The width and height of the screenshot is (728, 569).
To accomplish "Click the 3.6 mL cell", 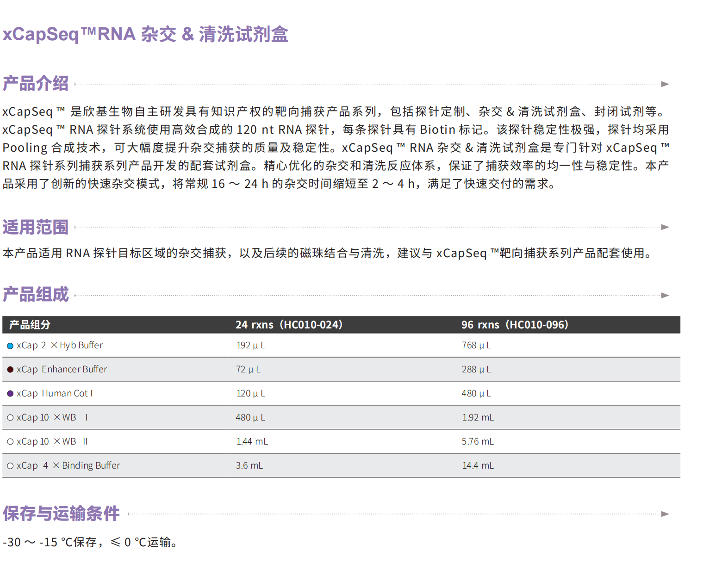I will 249,466.
